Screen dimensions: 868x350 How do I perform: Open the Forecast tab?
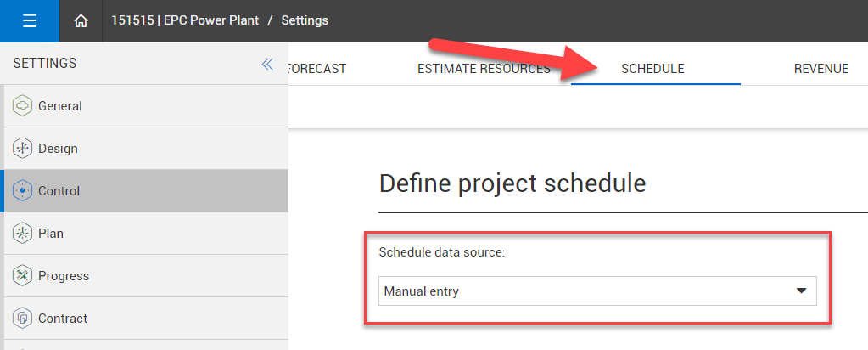[x=317, y=69]
